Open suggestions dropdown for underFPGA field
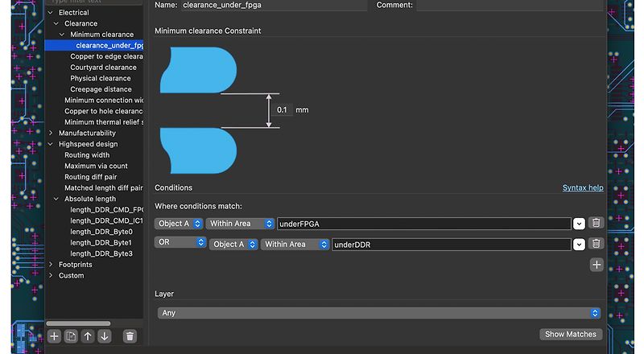The image size is (644, 354). [579, 224]
